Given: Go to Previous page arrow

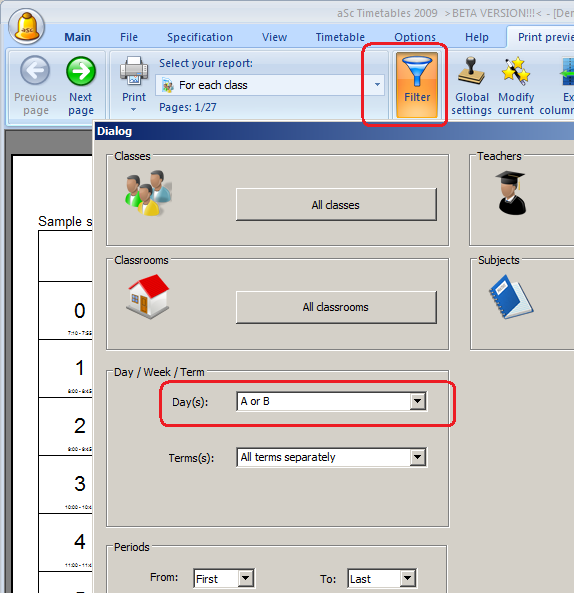Looking at the screenshot, I should pyautogui.click(x=35, y=70).
